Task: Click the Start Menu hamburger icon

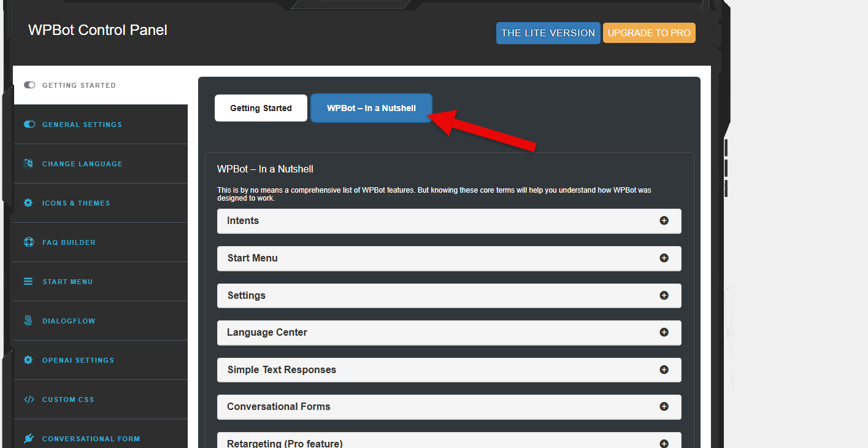Action: tap(28, 281)
